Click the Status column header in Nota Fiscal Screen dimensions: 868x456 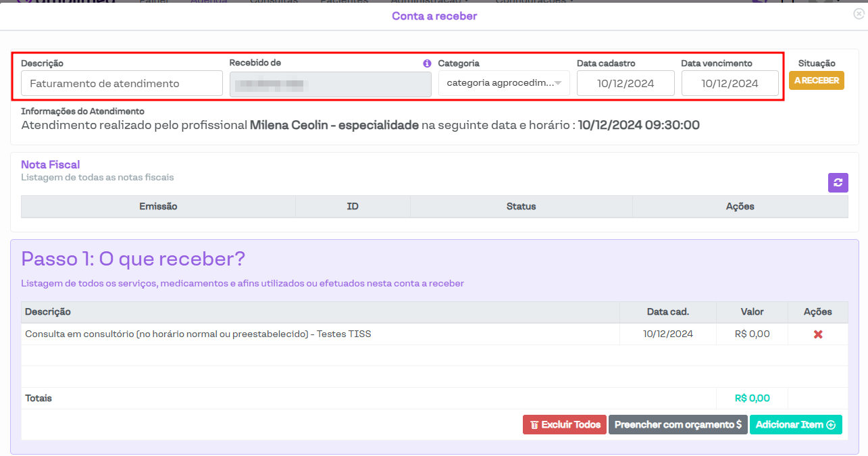pyautogui.click(x=521, y=207)
